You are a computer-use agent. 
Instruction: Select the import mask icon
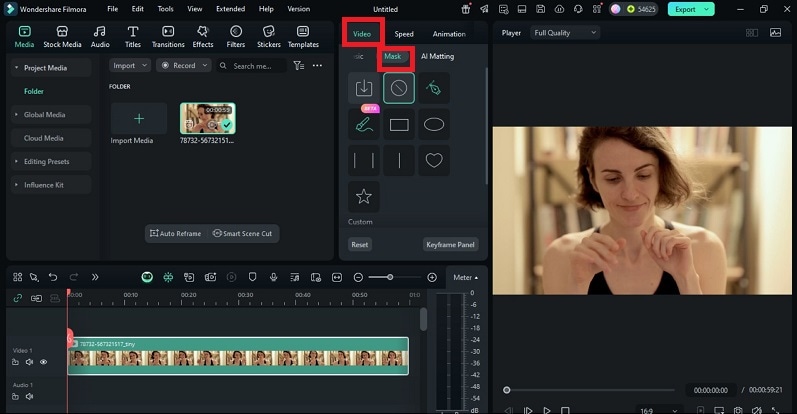(x=363, y=88)
